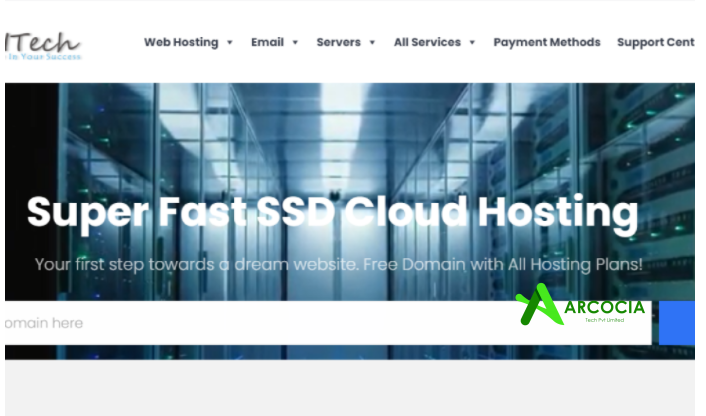Expand the Web Hosting dropdown arrow
This screenshot has width=706, height=416.
(230, 43)
